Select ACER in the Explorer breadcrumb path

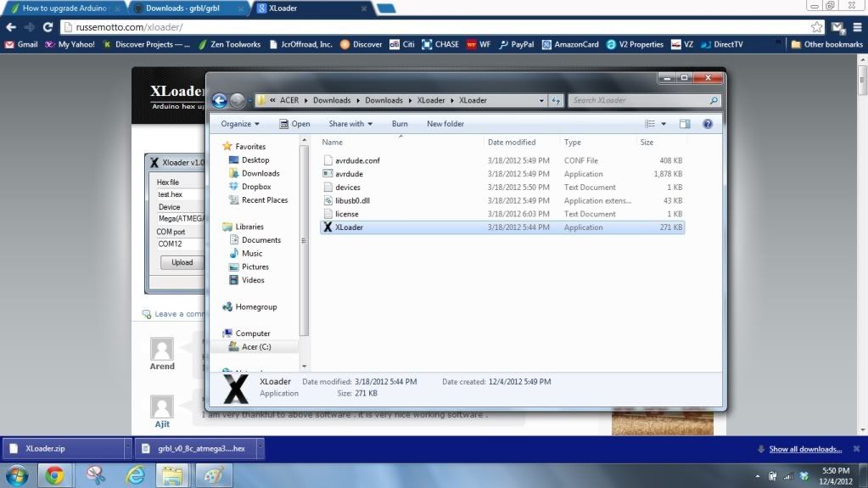[x=289, y=100]
